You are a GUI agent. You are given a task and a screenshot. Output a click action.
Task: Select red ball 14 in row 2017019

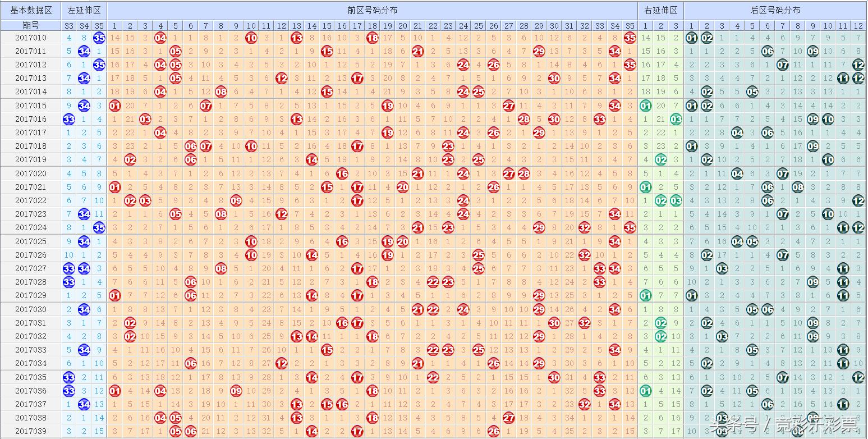pyautogui.click(x=312, y=159)
